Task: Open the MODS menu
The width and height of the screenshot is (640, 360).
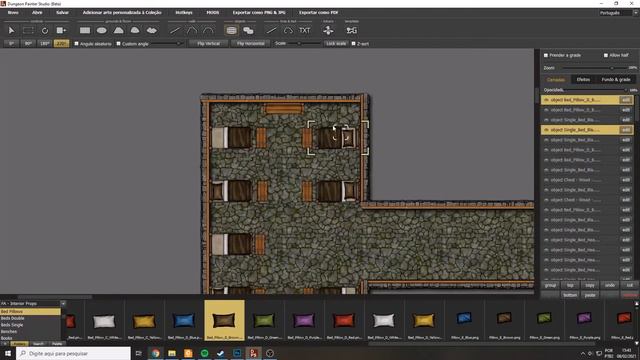Action: click(213, 13)
